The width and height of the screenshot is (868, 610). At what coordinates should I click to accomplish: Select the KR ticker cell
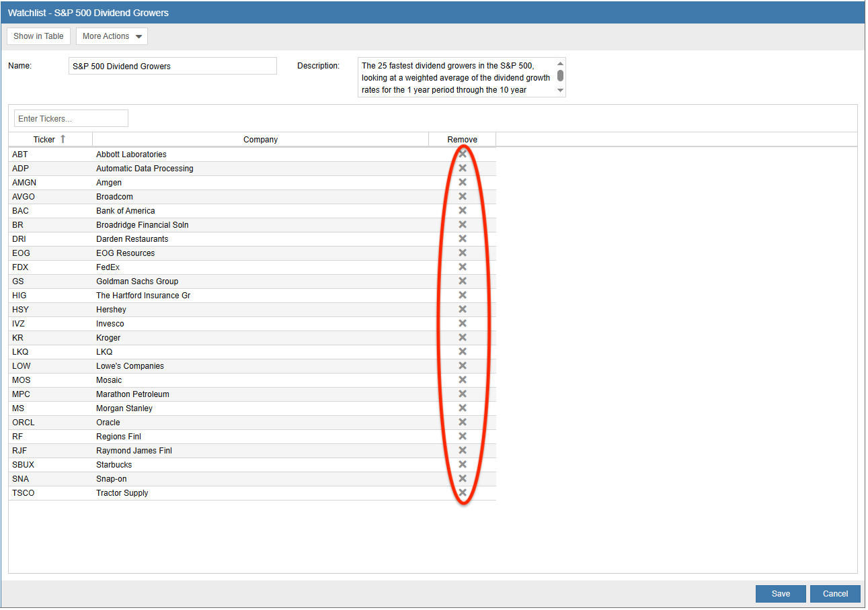[50, 337]
